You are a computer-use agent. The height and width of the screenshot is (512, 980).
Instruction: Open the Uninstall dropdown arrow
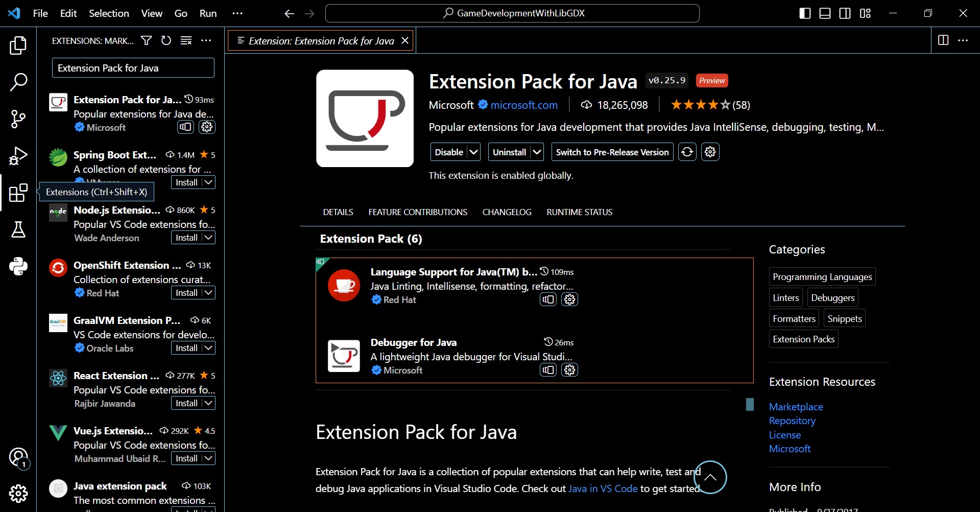pos(537,152)
